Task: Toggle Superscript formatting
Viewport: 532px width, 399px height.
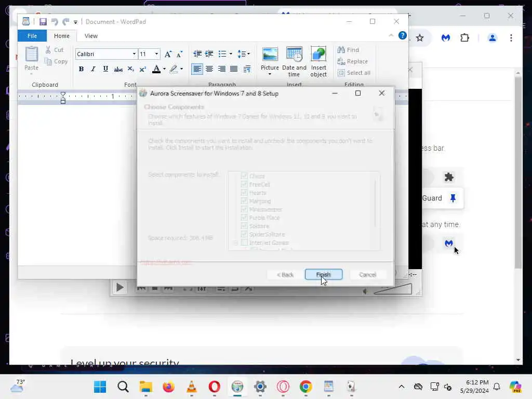Action: coord(142,69)
